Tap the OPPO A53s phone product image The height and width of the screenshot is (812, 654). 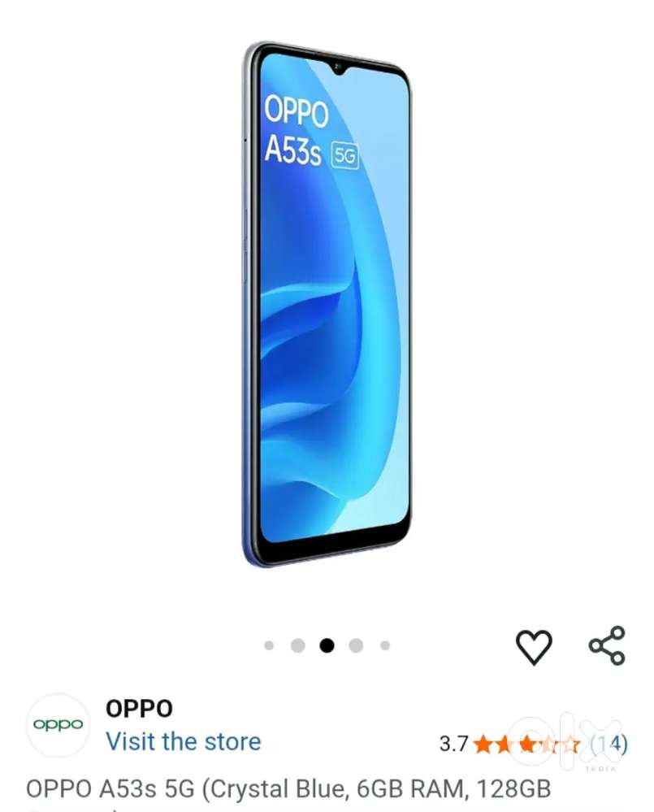(x=326, y=303)
